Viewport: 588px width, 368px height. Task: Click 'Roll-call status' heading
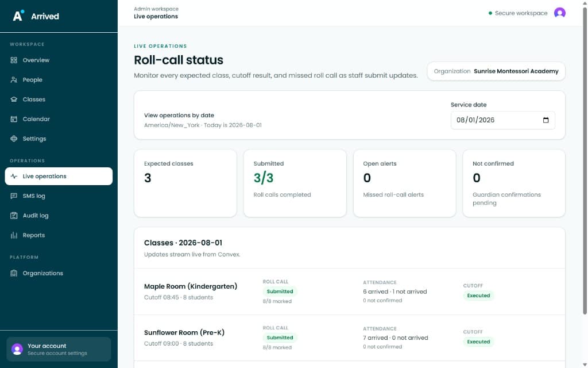point(179,60)
